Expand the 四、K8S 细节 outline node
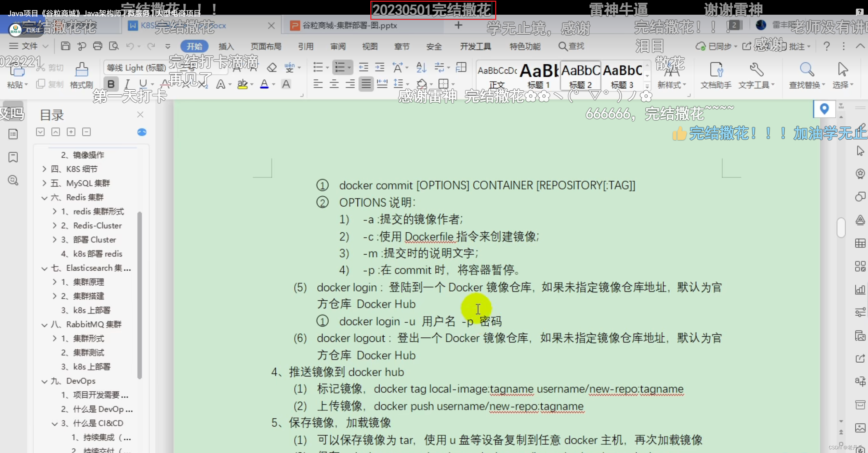 [x=44, y=169]
